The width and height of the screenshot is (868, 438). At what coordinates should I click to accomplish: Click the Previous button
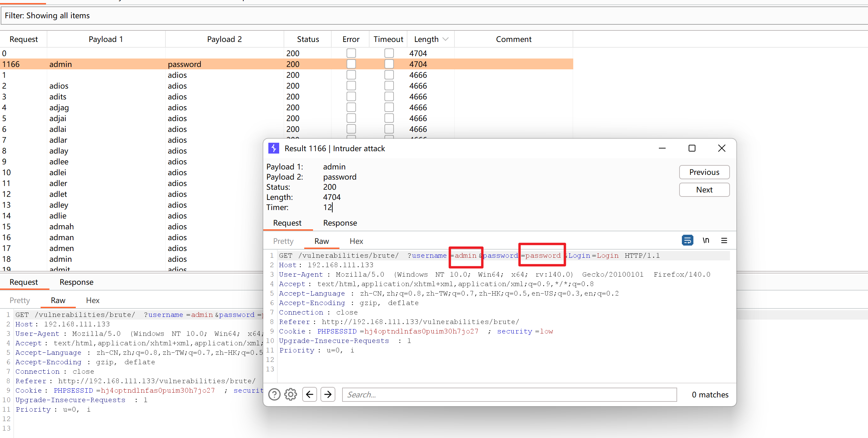[704, 172]
